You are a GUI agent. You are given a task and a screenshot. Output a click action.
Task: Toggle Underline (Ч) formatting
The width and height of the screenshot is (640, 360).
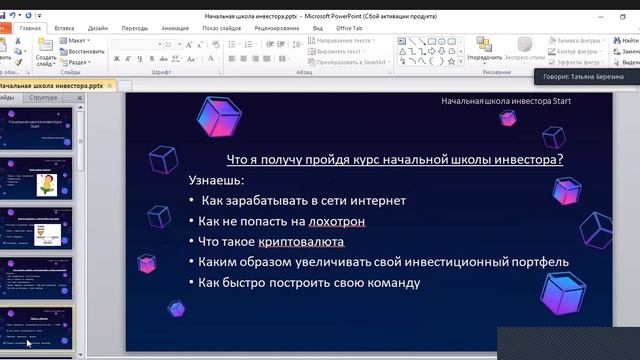pos(140,59)
